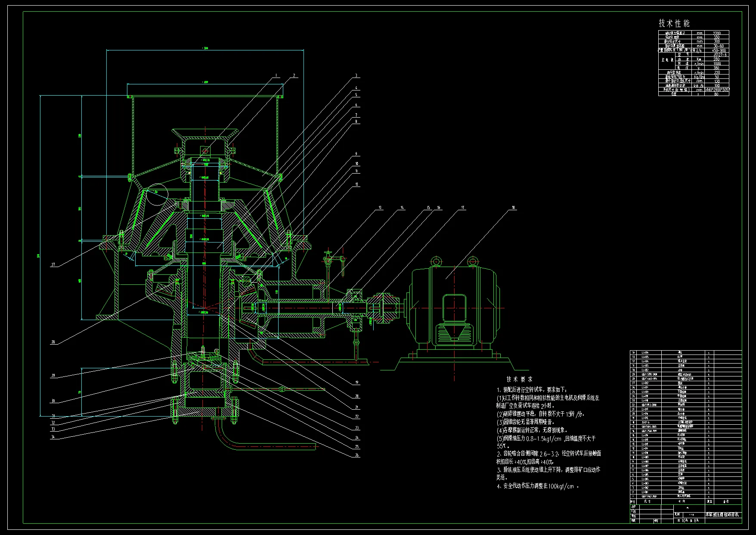Click balloon callout 27 left of crusher

53,264
